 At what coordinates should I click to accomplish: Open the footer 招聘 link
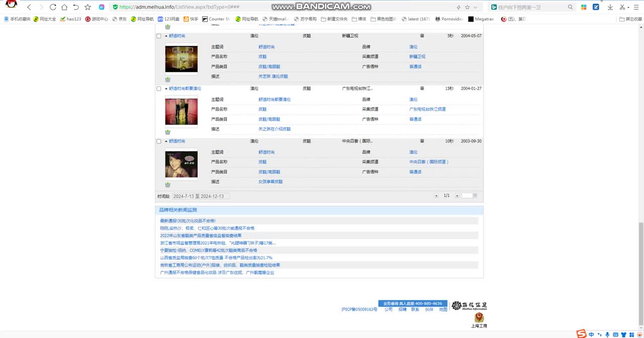[x=403, y=310]
